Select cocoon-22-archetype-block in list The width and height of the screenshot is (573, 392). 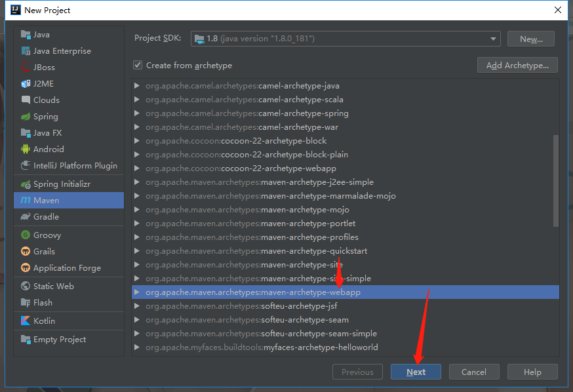tap(346, 141)
